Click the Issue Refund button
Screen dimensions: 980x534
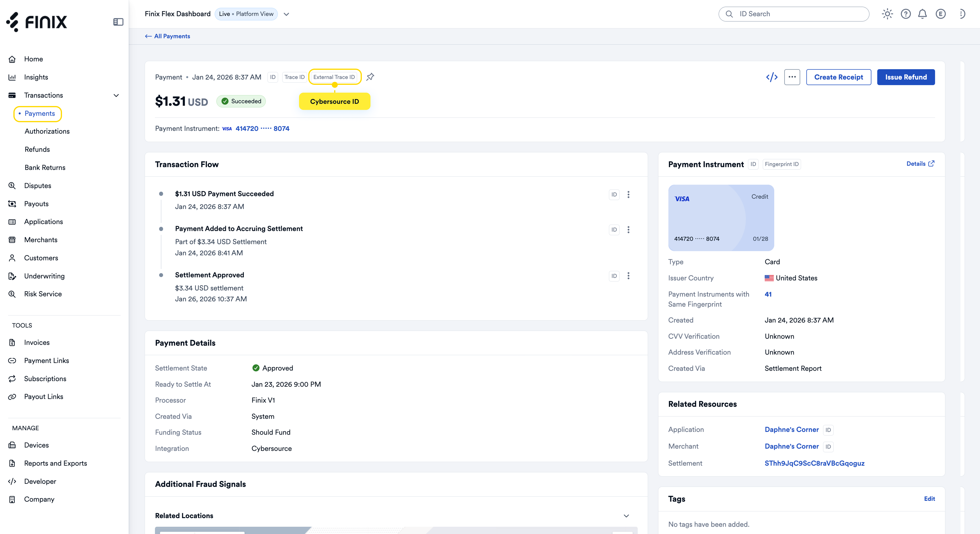point(906,77)
